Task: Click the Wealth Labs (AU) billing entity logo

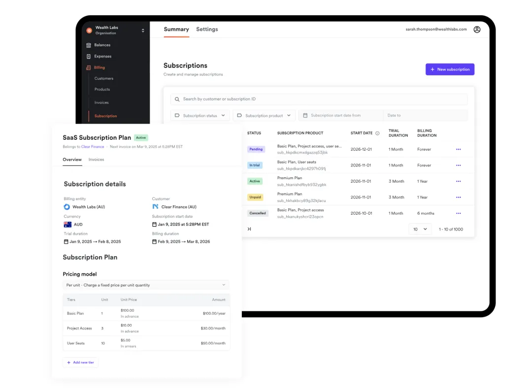Action: [x=67, y=207]
